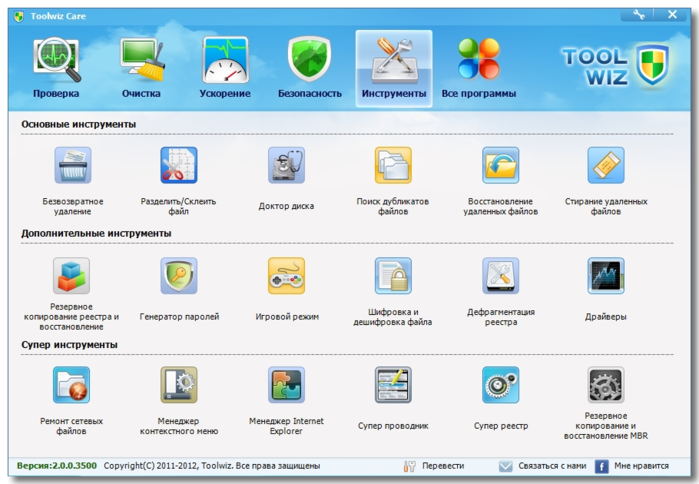This screenshot has width=699, height=484.
Task: Go to the Безопасность tab
Action: [310, 68]
